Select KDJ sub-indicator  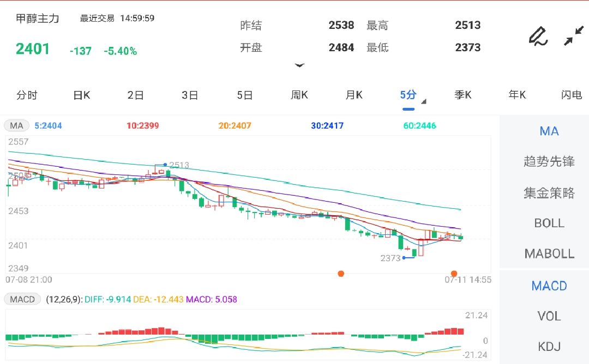click(549, 347)
